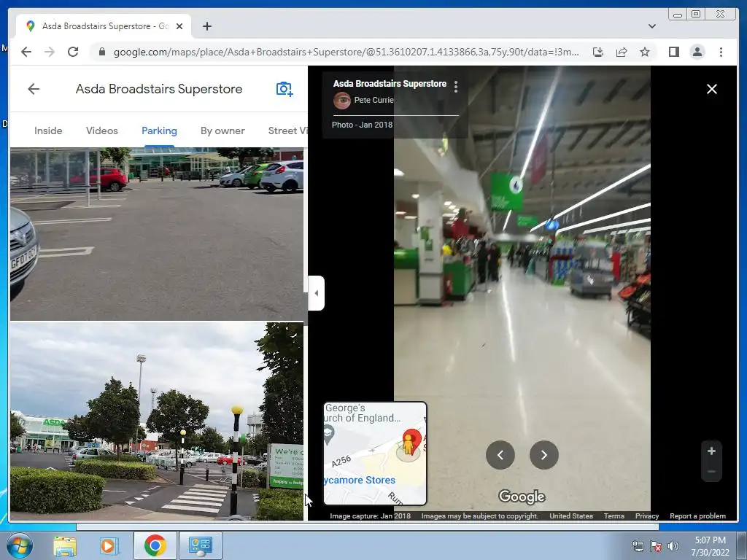Click Pete Currie profile avatar
This screenshot has width=747, height=560.
click(x=342, y=101)
